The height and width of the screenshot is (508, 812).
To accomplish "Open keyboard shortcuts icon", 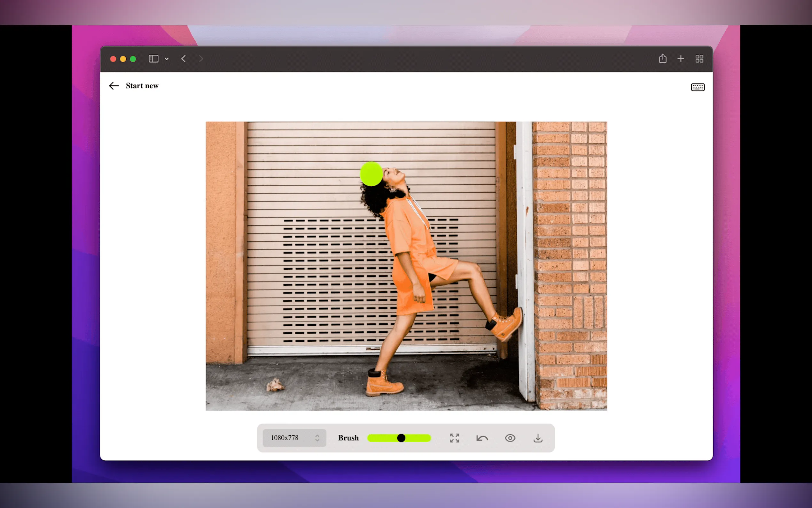I will tap(698, 87).
